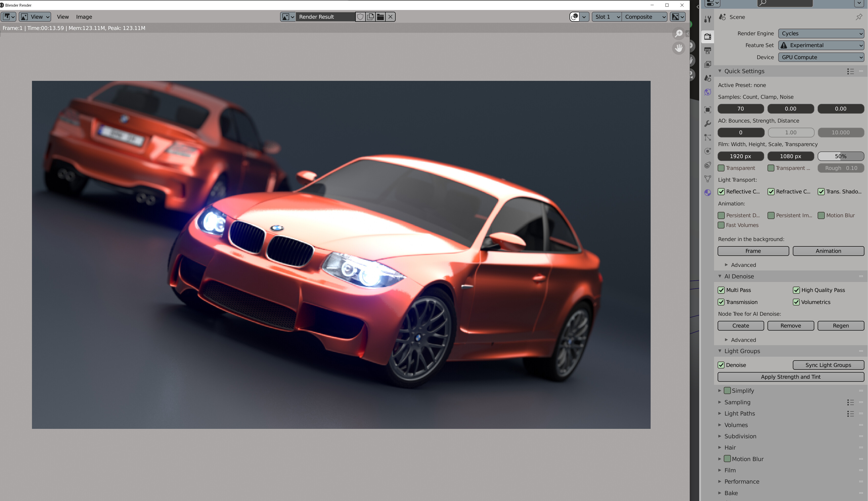This screenshot has width=868, height=501.
Task: Enable the Motion Blur animation checkbox
Action: tap(821, 215)
